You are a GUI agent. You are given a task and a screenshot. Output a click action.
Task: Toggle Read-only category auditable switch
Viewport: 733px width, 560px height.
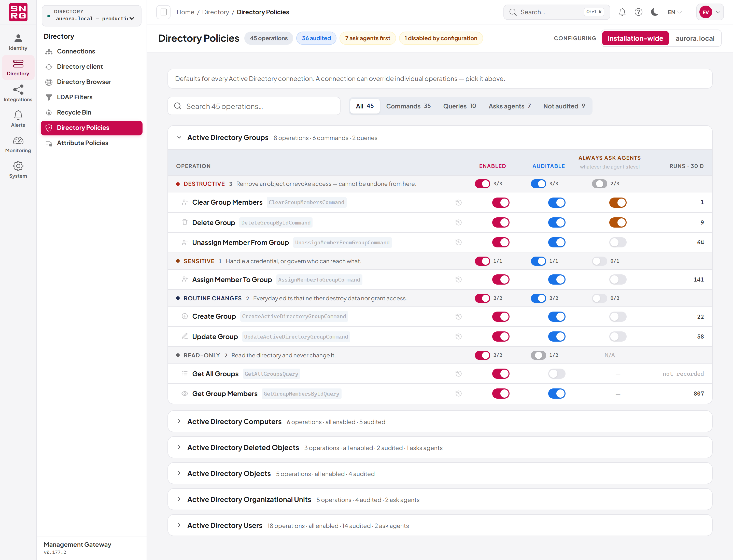coord(538,355)
